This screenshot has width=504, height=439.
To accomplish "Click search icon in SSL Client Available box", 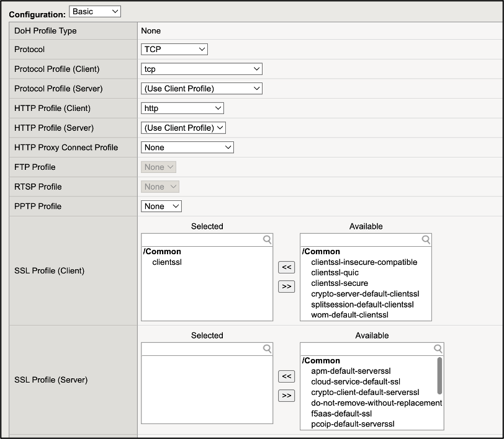I will coord(426,239).
